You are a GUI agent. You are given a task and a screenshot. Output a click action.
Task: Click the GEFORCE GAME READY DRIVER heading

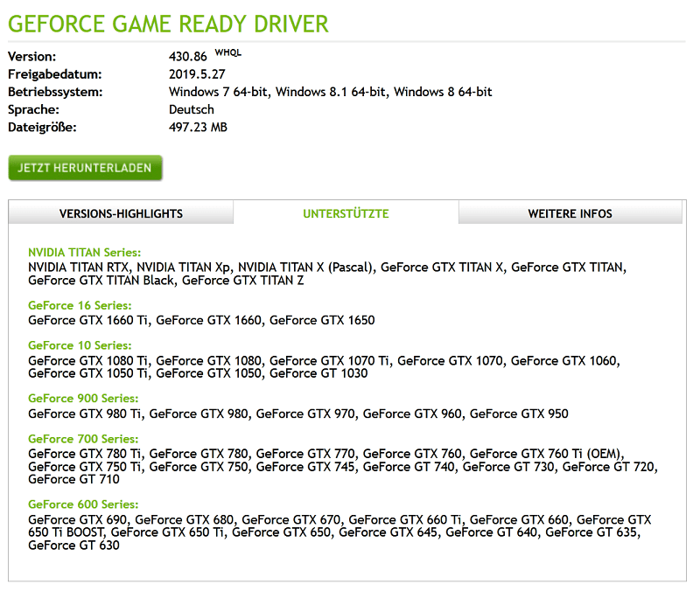click(168, 24)
